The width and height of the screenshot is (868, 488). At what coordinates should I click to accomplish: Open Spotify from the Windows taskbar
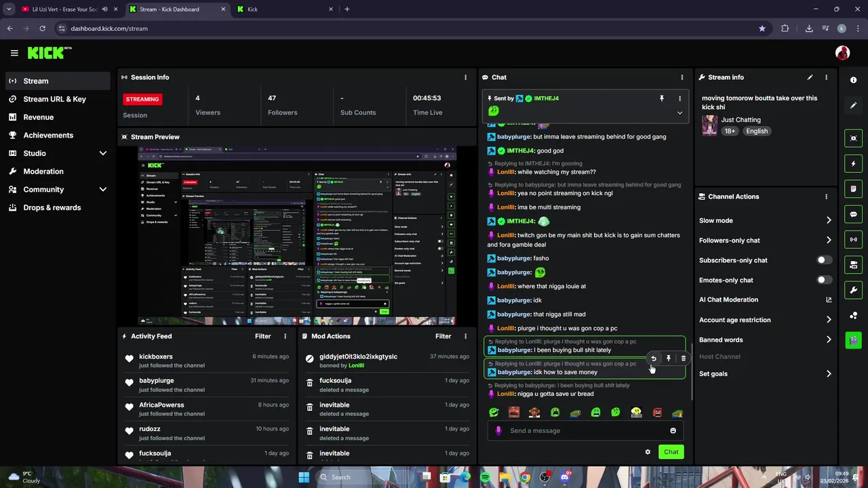click(485, 477)
